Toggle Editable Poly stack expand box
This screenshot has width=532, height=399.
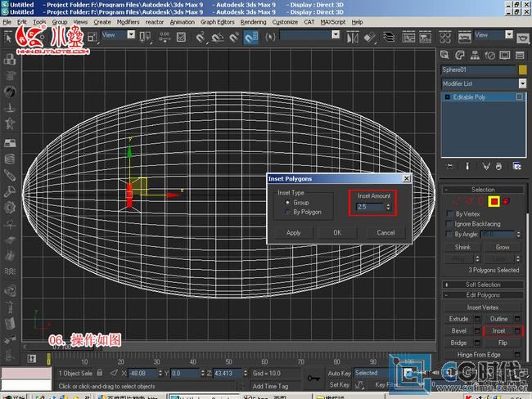click(447, 97)
